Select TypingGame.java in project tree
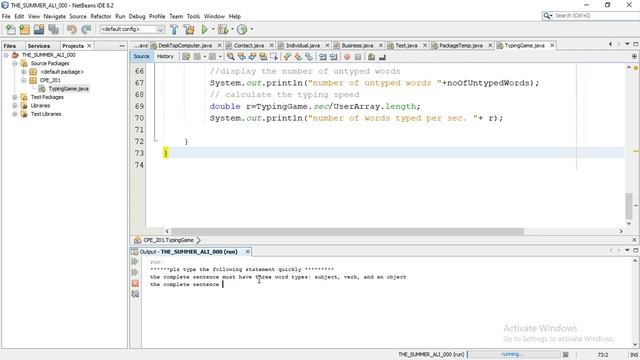The image size is (640, 360). click(68, 89)
